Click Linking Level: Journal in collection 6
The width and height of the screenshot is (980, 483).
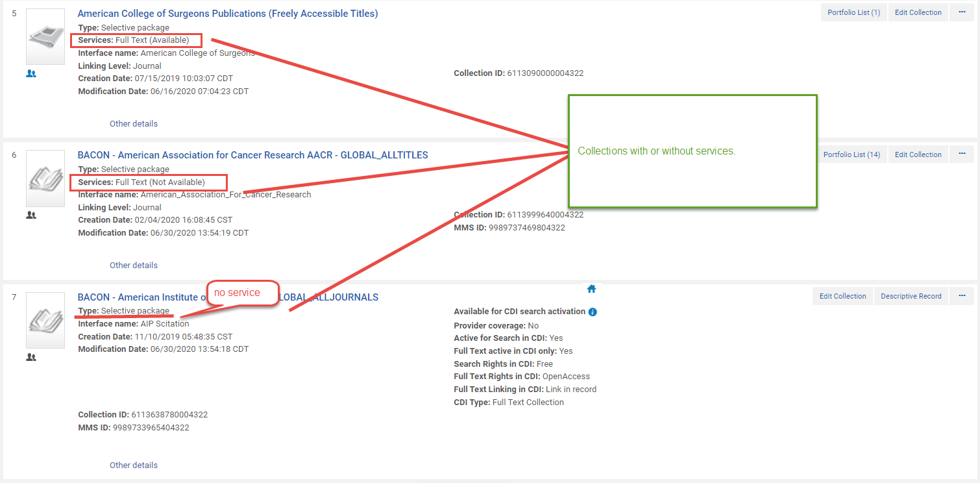[x=120, y=208]
